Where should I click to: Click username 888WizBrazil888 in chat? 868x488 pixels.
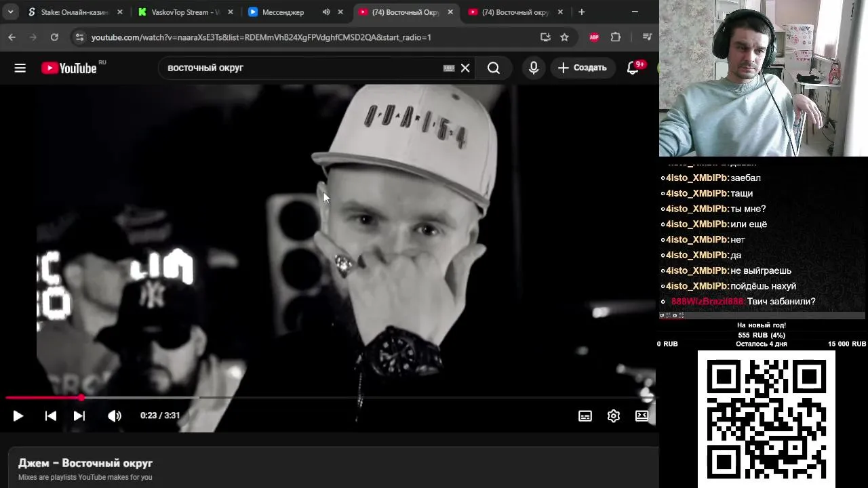coord(707,302)
